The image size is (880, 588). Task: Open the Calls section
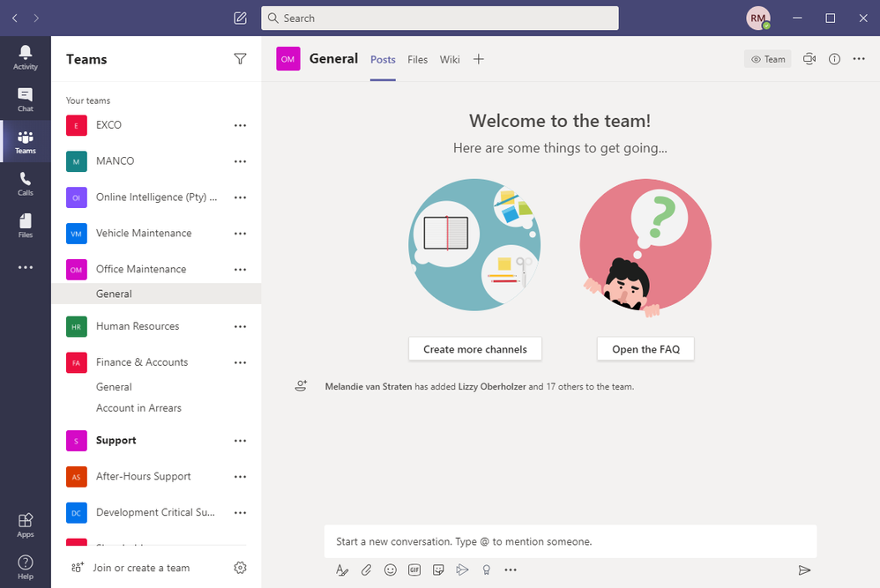coord(26,184)
